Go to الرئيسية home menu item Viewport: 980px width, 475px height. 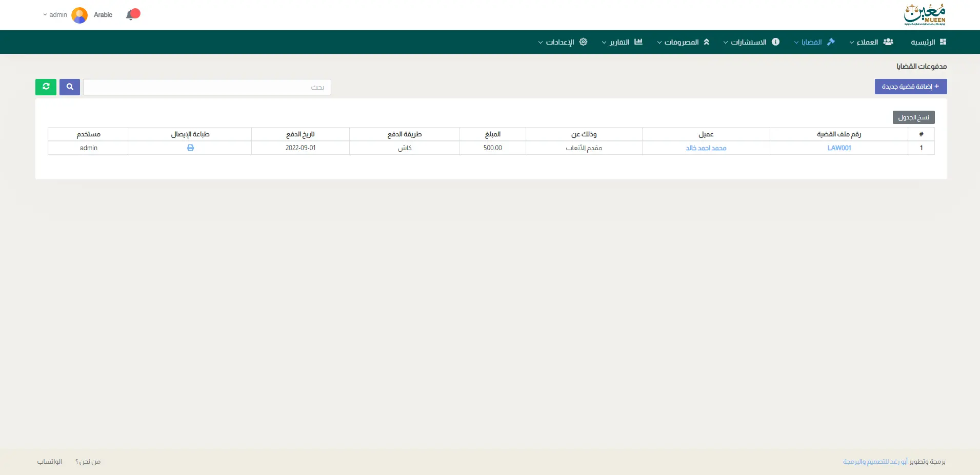tap(928, 42)
